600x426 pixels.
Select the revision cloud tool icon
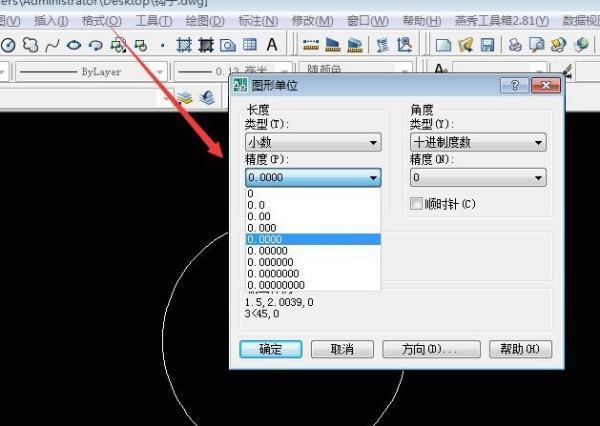tap(30, 45)
